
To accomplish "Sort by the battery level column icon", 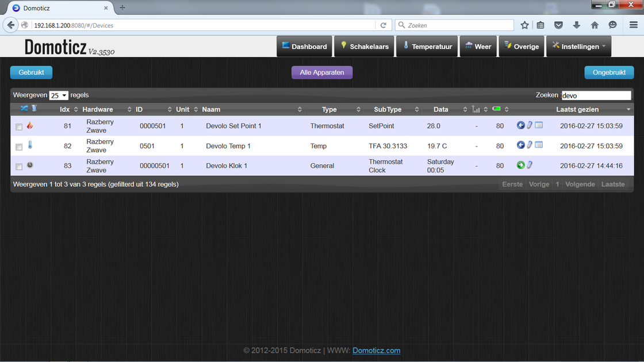I will 497,109.
